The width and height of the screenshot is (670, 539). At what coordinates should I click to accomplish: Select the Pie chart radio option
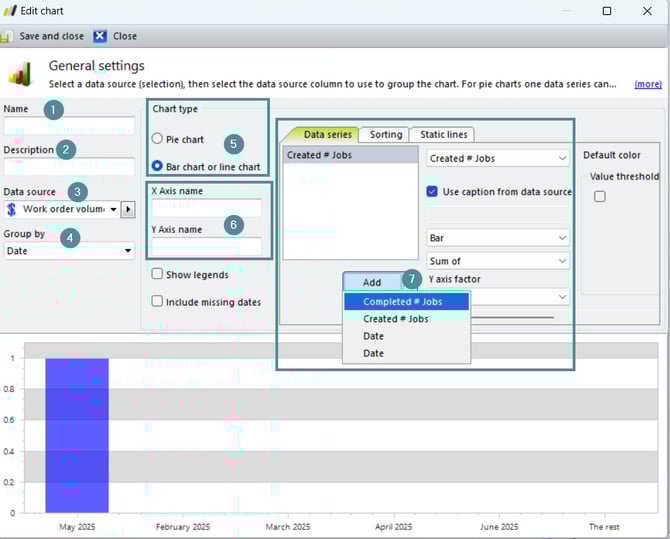tap(157, 140)
